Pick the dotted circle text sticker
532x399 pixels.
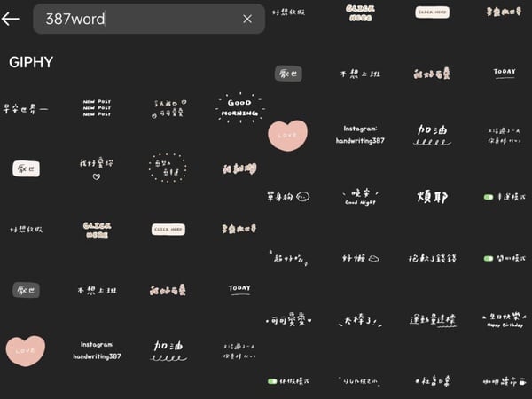tap(168, 168)
